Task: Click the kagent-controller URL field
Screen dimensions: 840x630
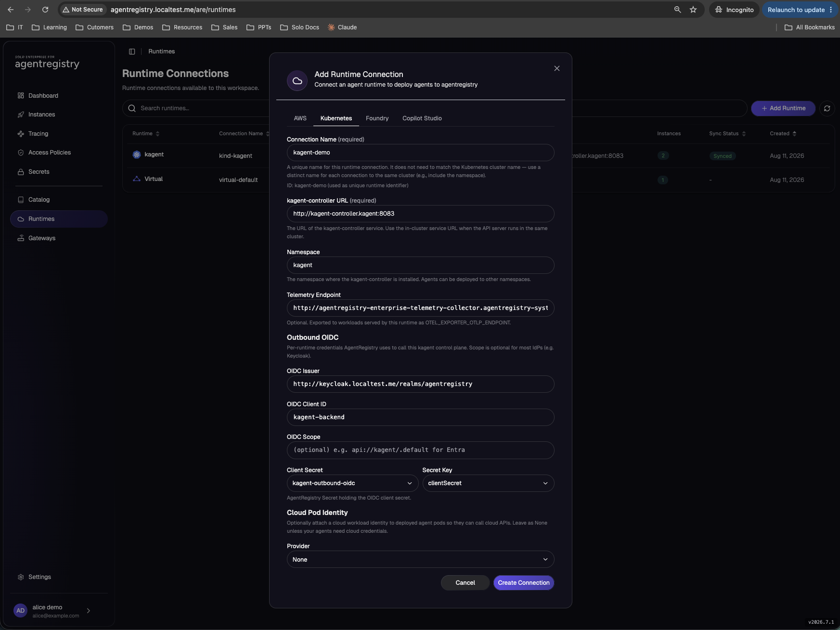Action: [x=420, y=214]
